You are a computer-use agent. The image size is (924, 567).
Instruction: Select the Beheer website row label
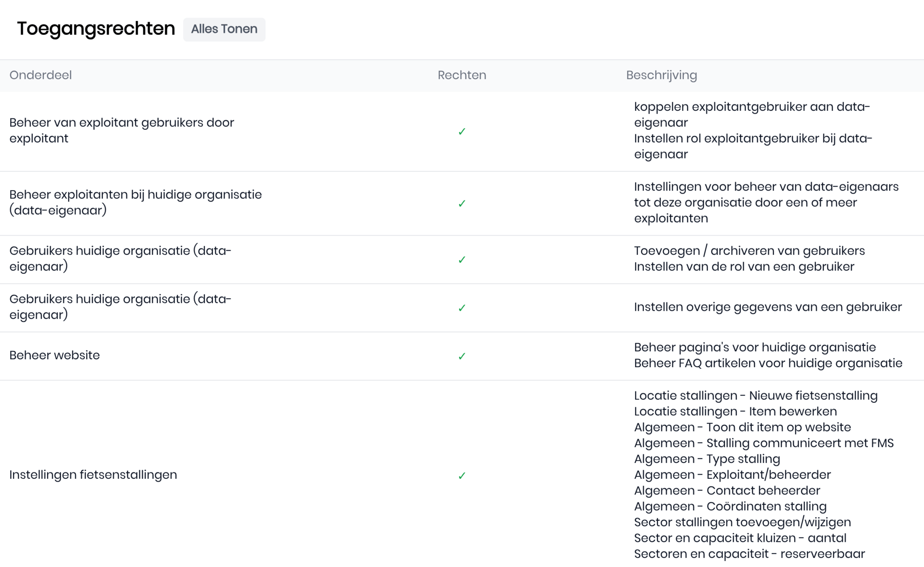55,355
